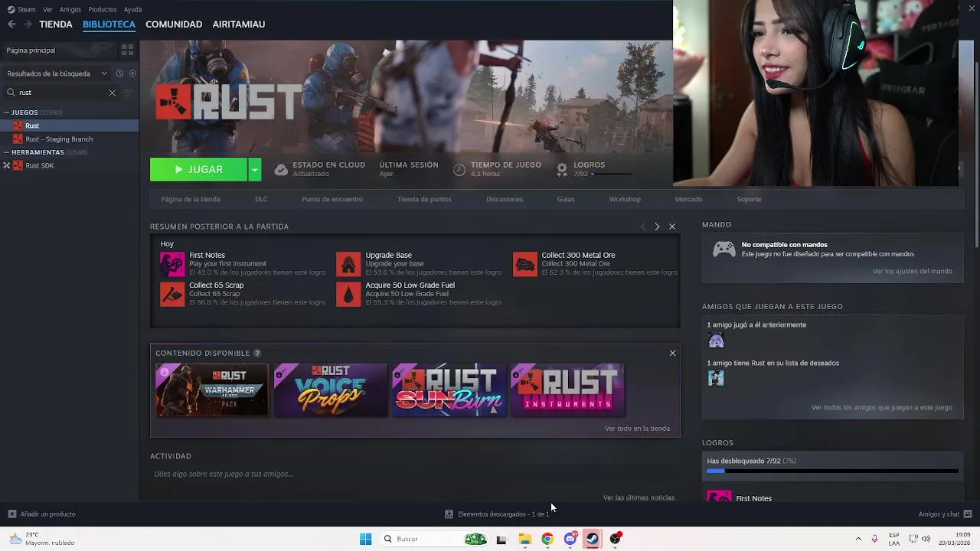Show next post-game summary page
The image size is (980, 551).
tap(657, 227)
